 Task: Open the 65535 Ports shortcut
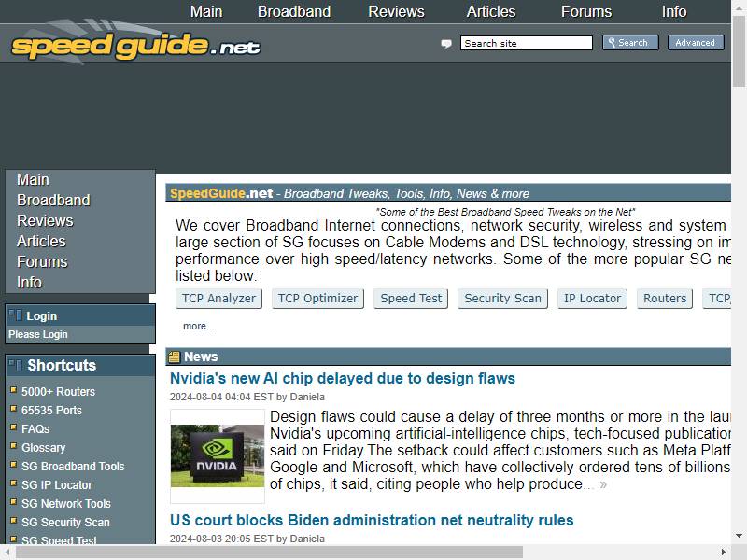[51, 410]
